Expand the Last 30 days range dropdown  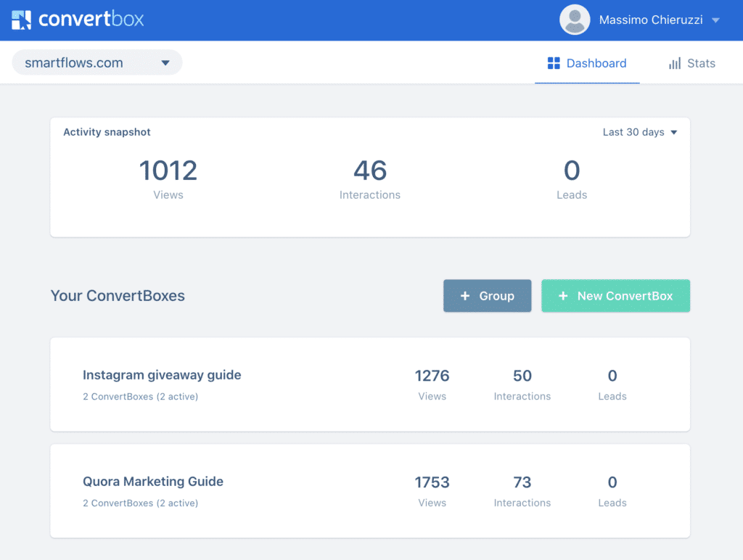(640, 132)
